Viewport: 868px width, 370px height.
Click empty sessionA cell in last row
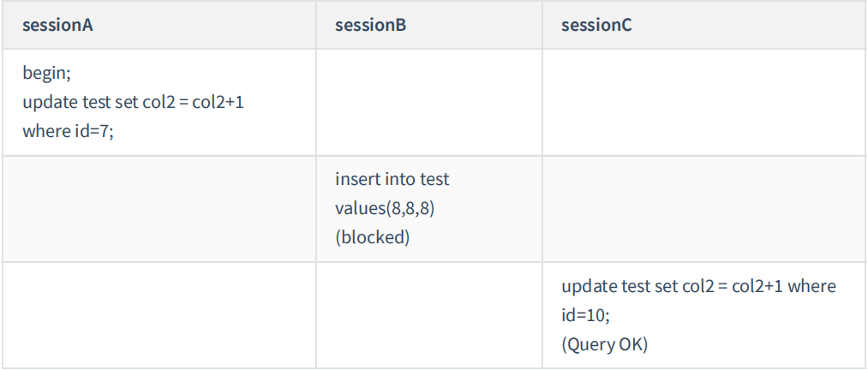point(159,315)
